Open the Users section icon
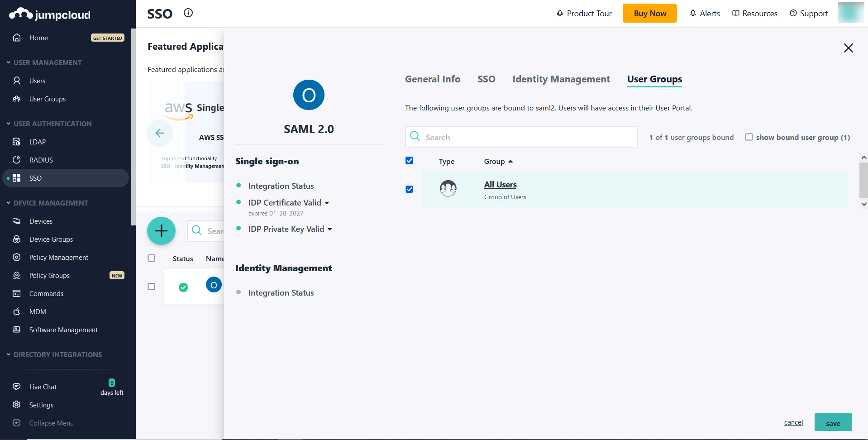The image size is (868, 440). click(x=16, y=81)
